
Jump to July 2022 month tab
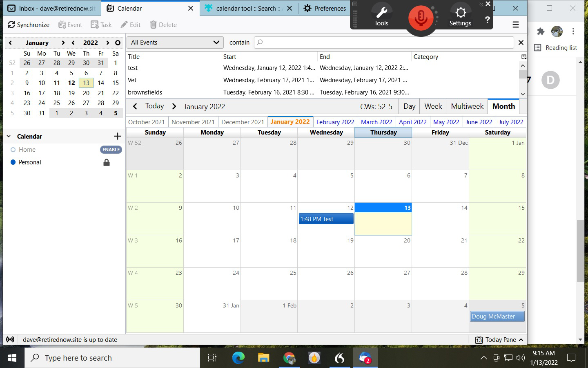[x=511, y=122]
